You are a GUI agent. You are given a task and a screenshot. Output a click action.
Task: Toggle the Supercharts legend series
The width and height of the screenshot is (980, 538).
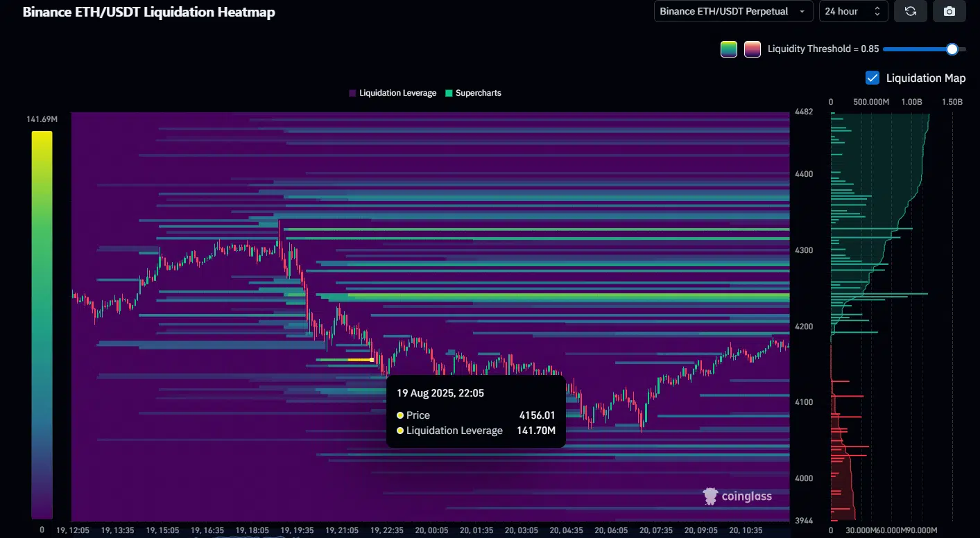[x=473, y=93]
